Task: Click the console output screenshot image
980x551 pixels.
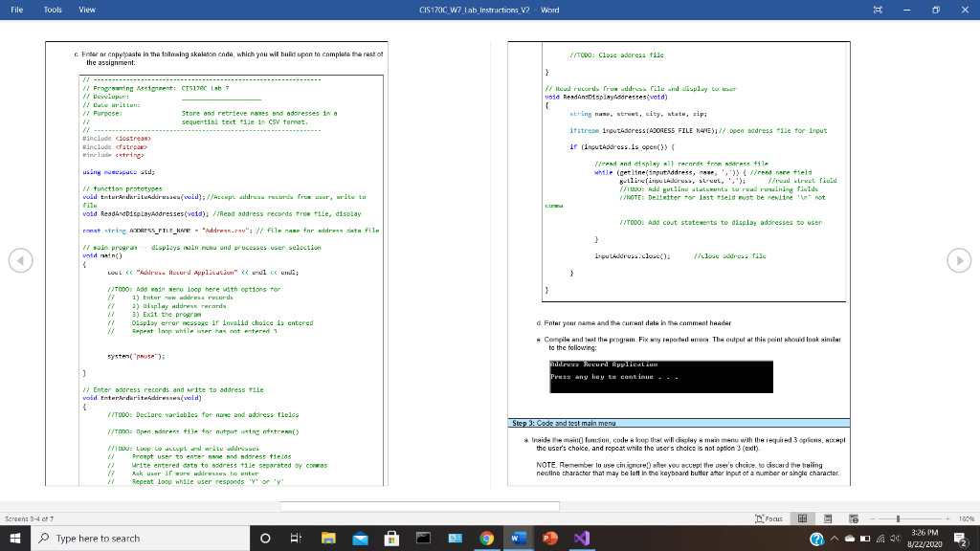Action: point(661,377)
